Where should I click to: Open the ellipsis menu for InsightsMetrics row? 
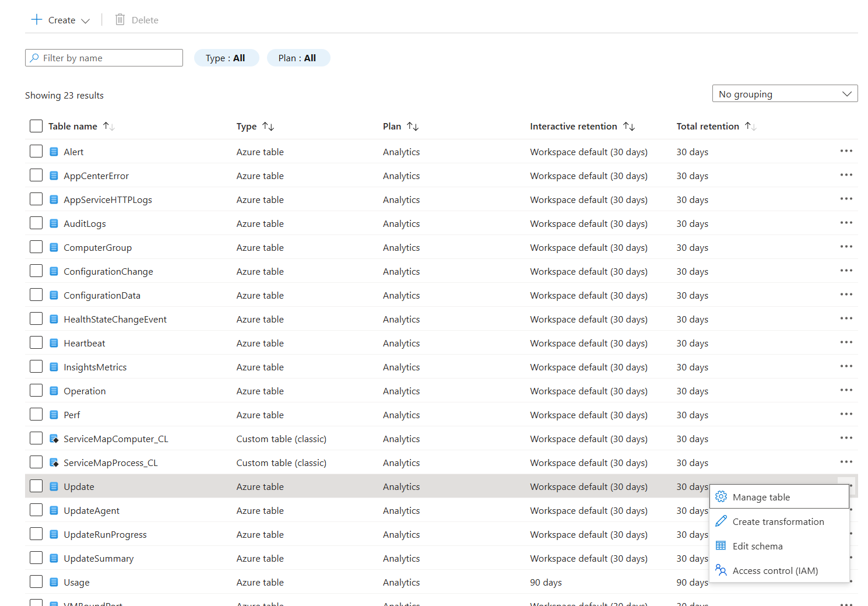coord(846,366)
